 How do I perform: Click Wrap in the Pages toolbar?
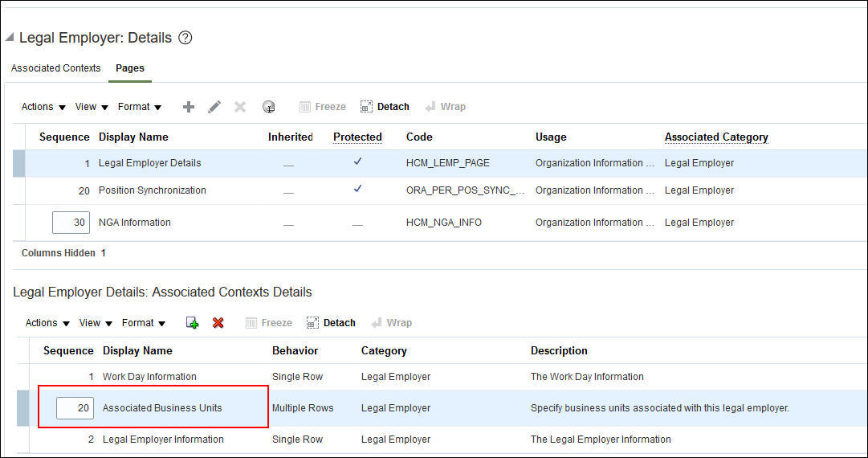[446, 107]
